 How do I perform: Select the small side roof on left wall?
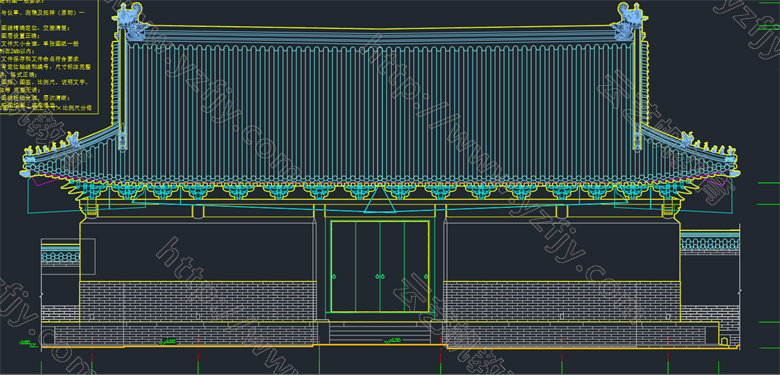60,251
